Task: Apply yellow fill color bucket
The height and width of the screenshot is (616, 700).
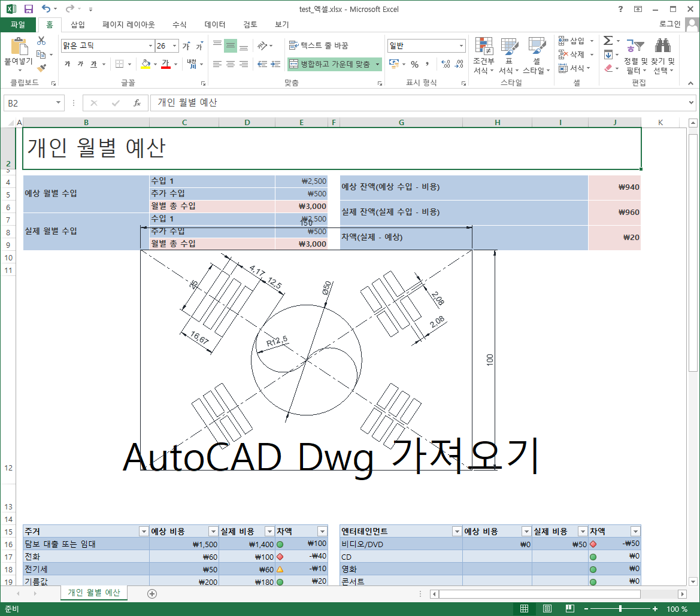Action: pyautogui.click(x=146, y=64)
